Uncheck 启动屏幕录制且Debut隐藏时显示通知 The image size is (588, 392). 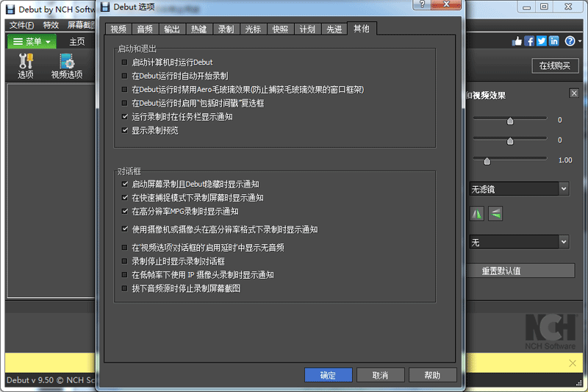tap(125, 184)
